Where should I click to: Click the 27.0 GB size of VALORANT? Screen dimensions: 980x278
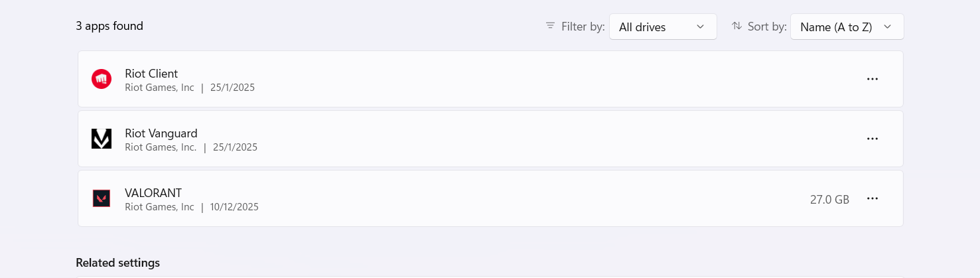coord(829,199)
